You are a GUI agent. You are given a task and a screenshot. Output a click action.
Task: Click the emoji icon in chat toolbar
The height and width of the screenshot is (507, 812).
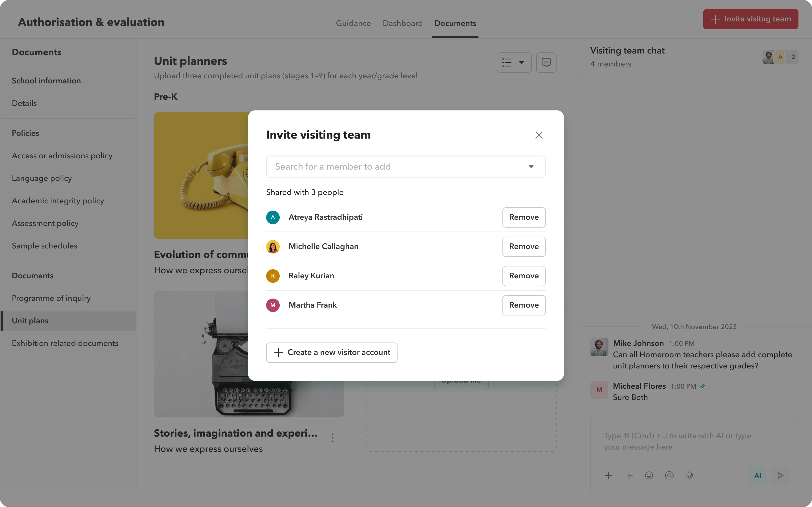[648, 475]
